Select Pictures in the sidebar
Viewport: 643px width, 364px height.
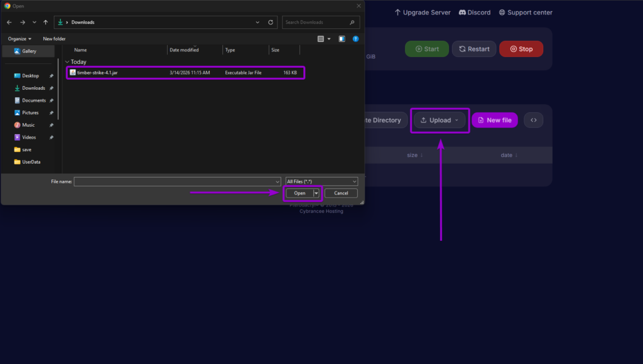[30, 112]
